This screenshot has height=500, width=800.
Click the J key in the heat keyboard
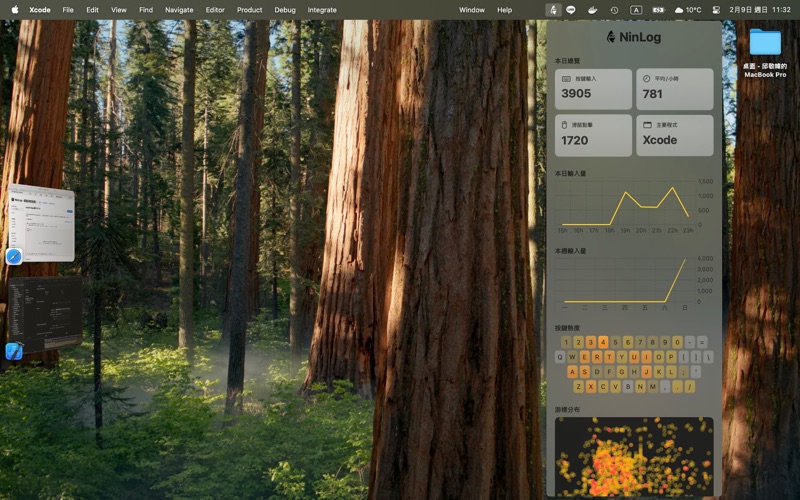[x=646, y=372]
